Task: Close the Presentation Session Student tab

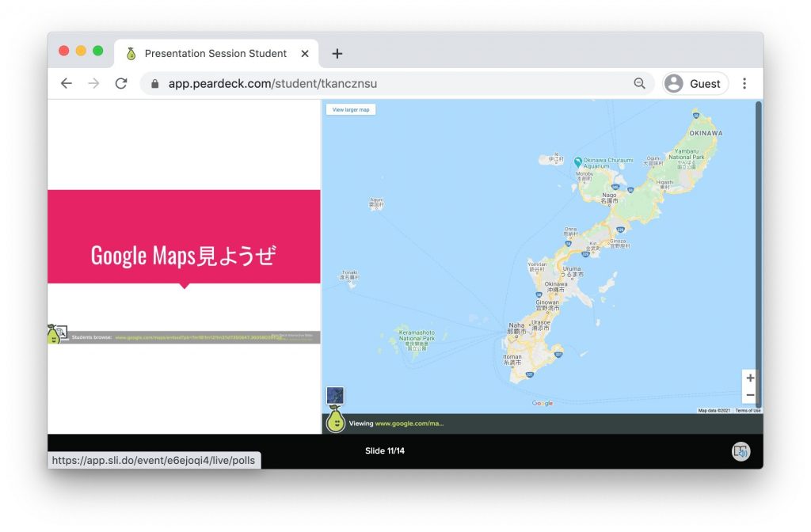Action: pos(305,54)
